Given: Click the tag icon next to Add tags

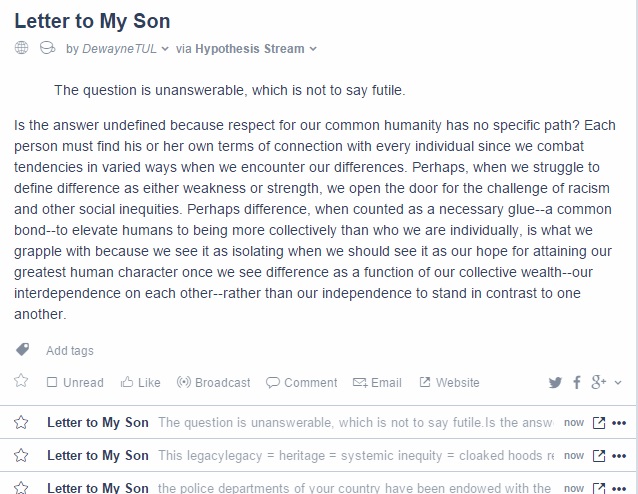Looking at the screenshot, I should pyautogui.click(x=22, y=350).
